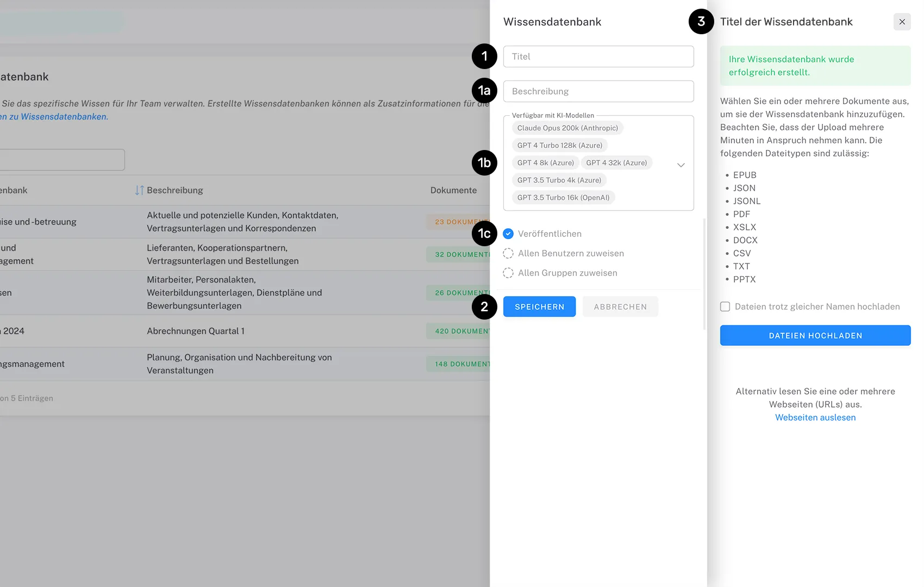Viewport: 924px width, 587px height.
Task: Sort the table by Beschreibung column
Action: coord(140,190)
